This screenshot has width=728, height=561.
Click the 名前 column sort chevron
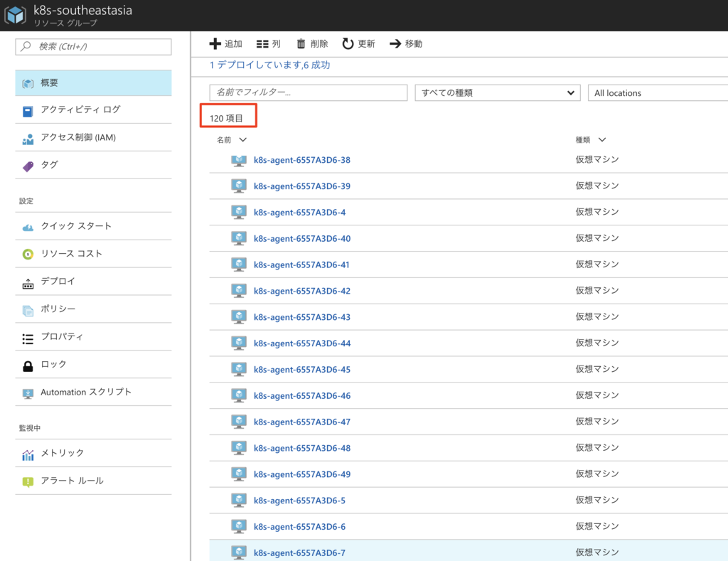[243, 140]
